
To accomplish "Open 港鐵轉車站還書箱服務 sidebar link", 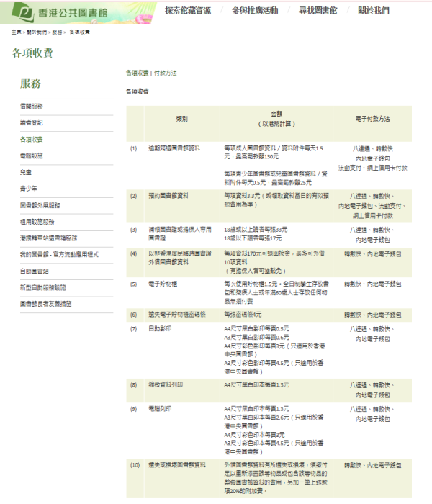I will [48, 238].
